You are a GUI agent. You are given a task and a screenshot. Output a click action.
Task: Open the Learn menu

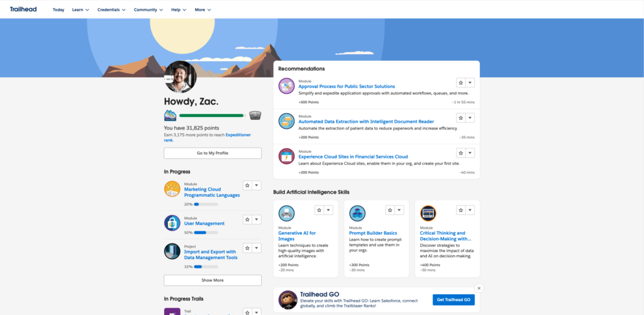80,9
